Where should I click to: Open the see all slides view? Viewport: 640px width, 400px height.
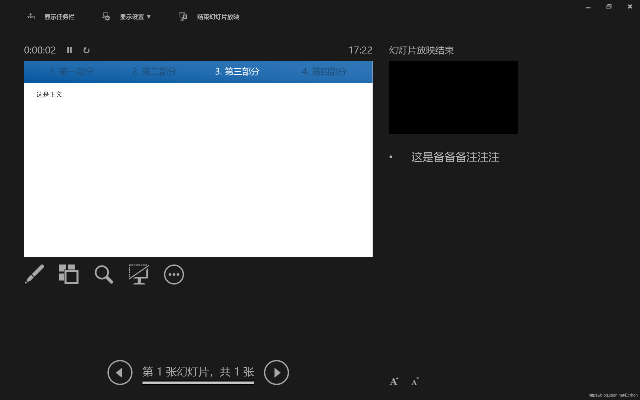(x=69, y=274)
